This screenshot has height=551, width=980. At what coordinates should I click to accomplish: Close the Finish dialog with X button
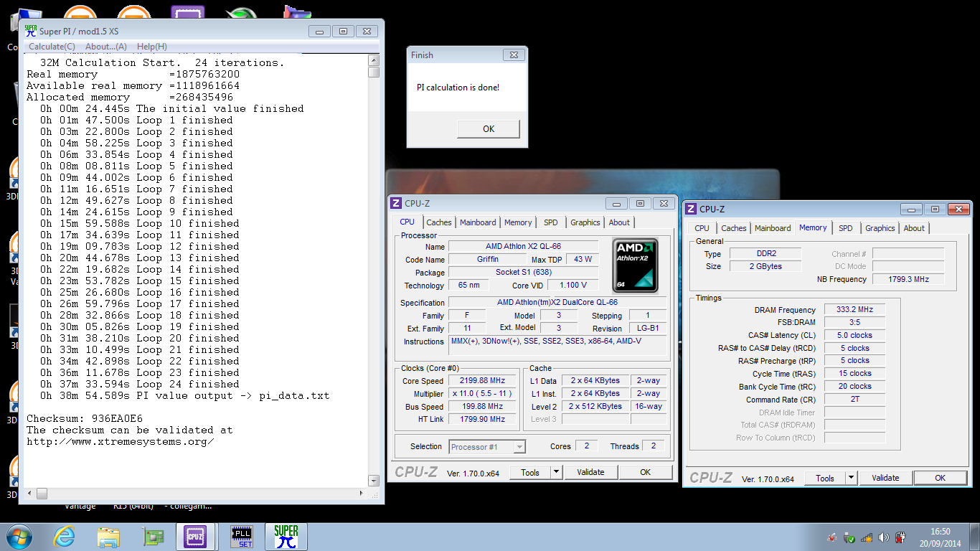click(512, 55)
